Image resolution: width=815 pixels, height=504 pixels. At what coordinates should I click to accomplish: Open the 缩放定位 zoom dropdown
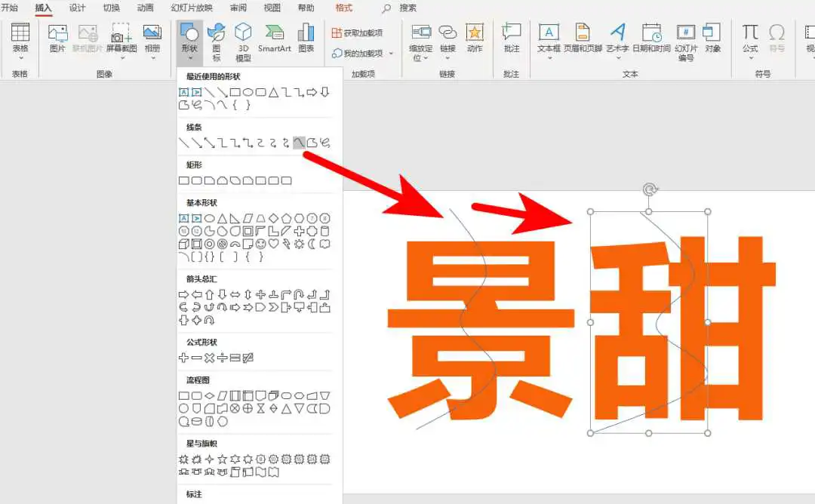[420, 42]
